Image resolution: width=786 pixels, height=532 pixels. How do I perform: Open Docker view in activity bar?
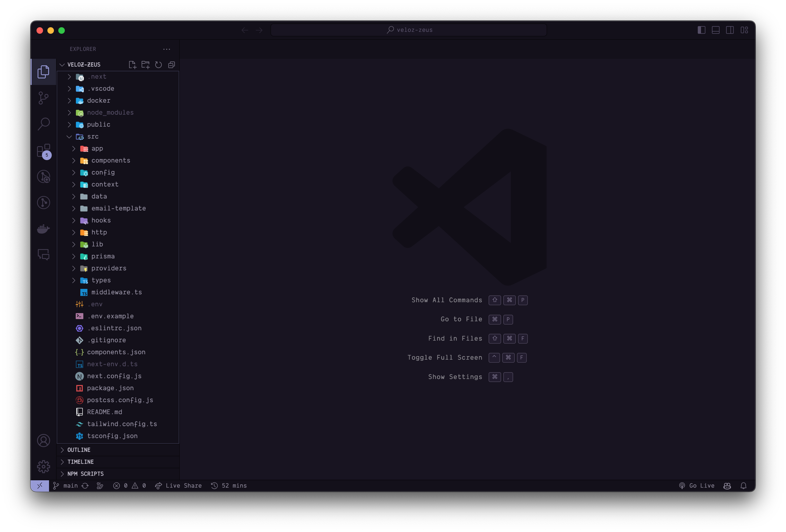43,229
